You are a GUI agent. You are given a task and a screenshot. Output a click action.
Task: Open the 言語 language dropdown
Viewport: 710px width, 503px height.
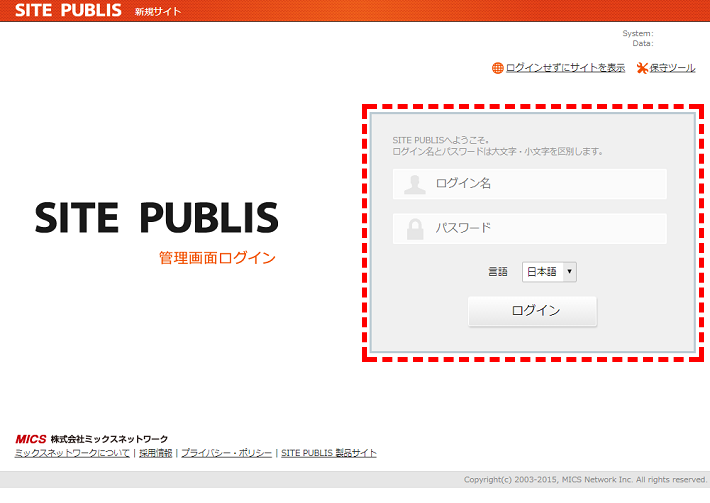pos(549,272)
